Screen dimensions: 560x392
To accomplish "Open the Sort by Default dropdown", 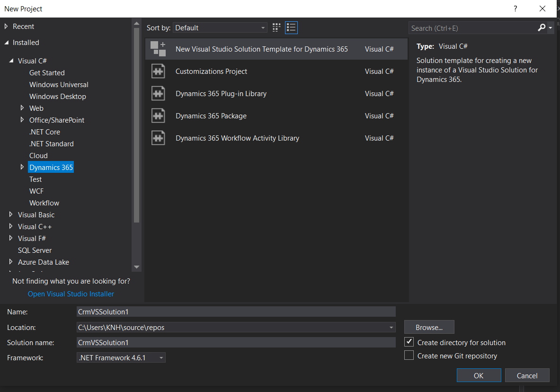I will point(220,27).
